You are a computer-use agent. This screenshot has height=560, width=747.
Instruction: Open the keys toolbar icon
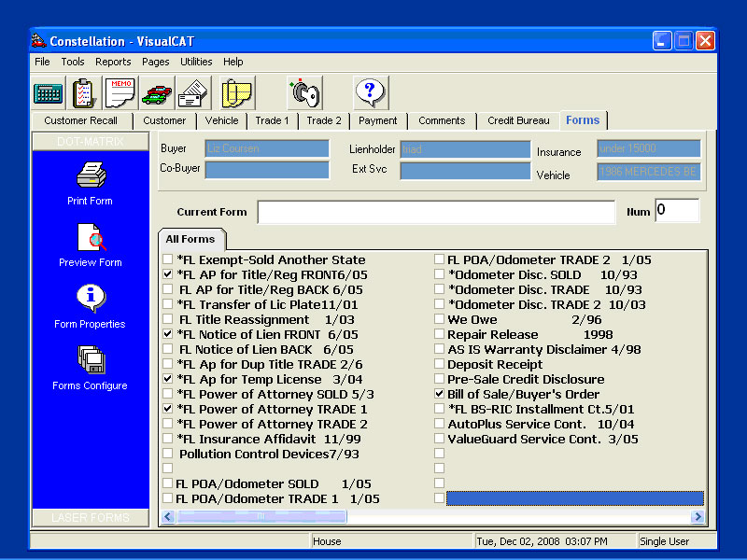pos(305,92)
